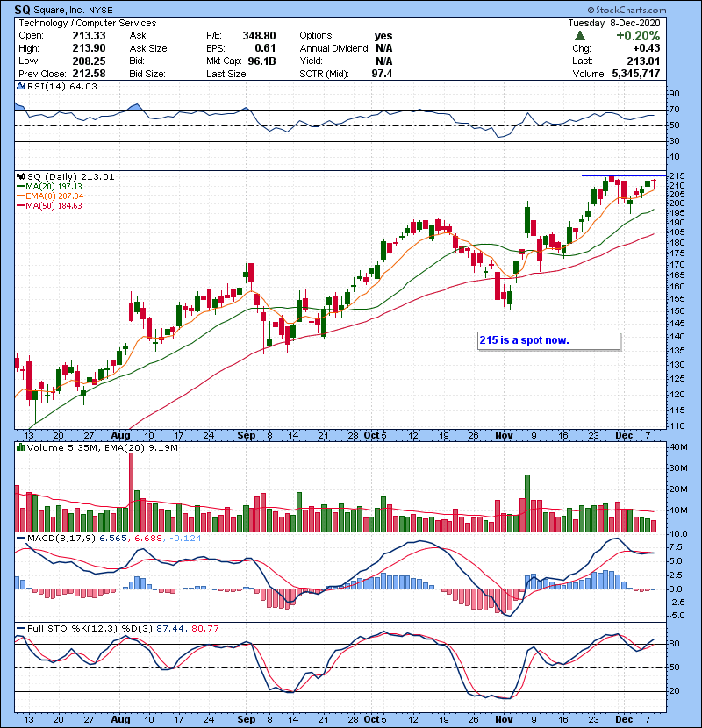702x728 pixels.
Task: Click the 215 price axis label
Action: click(677, 176)
